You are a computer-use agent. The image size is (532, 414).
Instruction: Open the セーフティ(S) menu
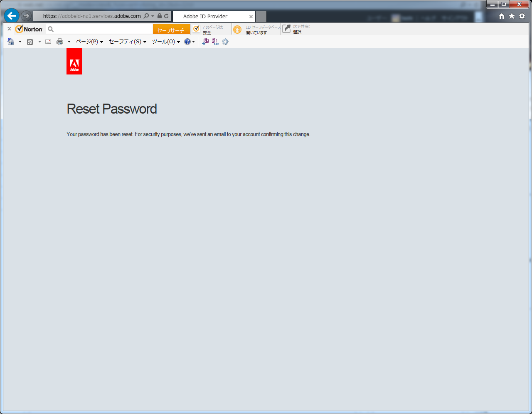click(128, 42)
